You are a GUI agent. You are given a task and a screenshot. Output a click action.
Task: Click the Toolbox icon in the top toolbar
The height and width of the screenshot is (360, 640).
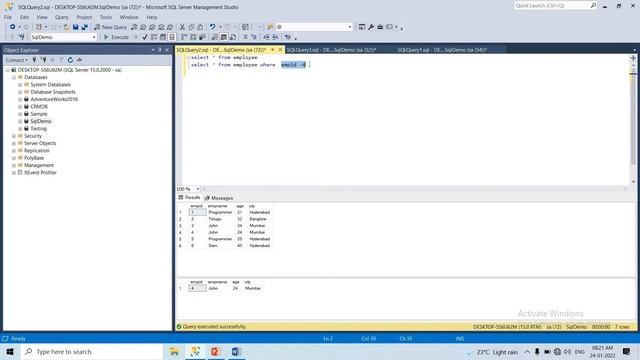(x=380, y=27)
